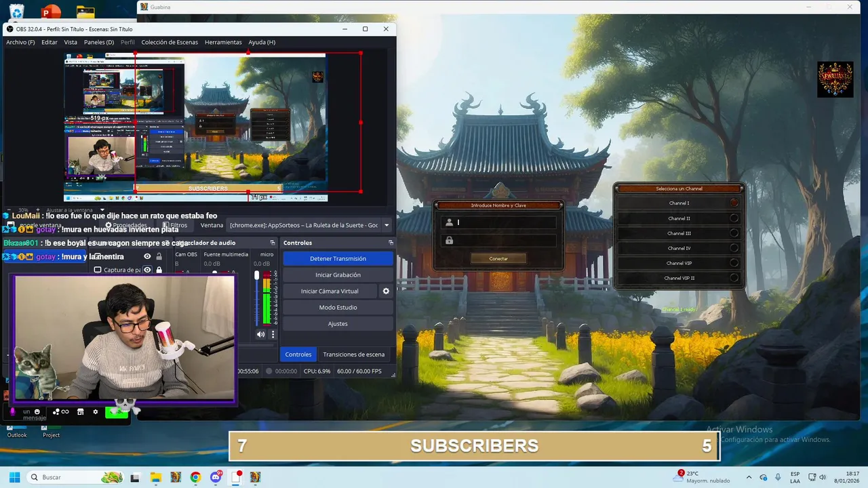Image resolution: width=868 pixels, height=488 pixels.
Task: Open the Ventana window selection dropdown
Action: point(310,225)
